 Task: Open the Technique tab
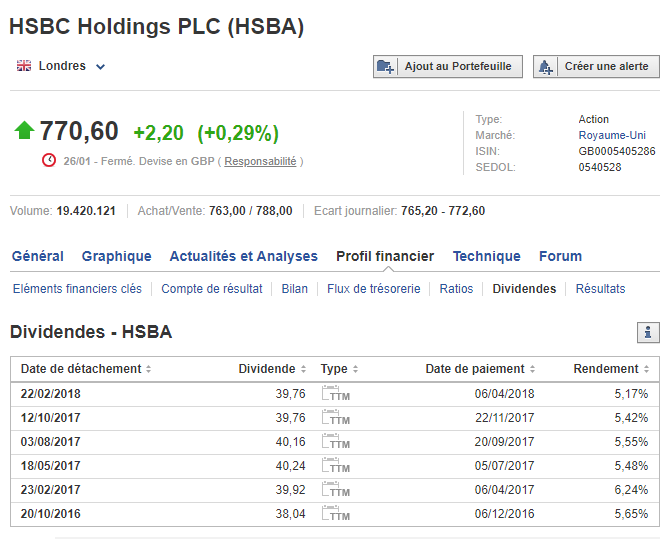[x=487, y=256]
